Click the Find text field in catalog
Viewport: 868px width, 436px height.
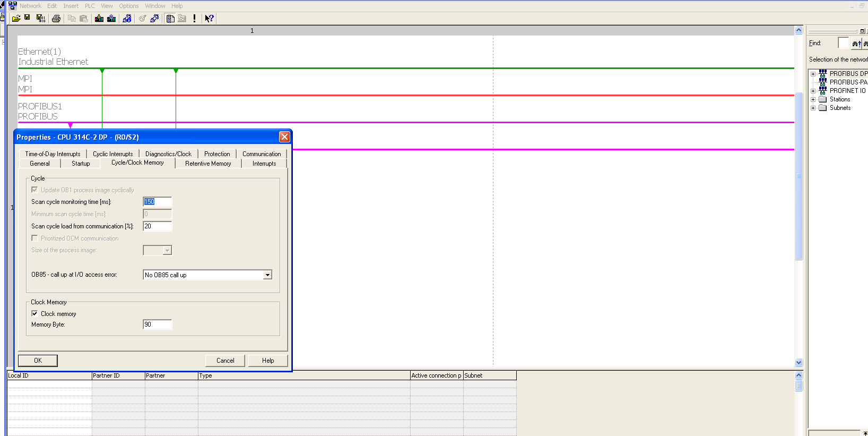(843, 43)
